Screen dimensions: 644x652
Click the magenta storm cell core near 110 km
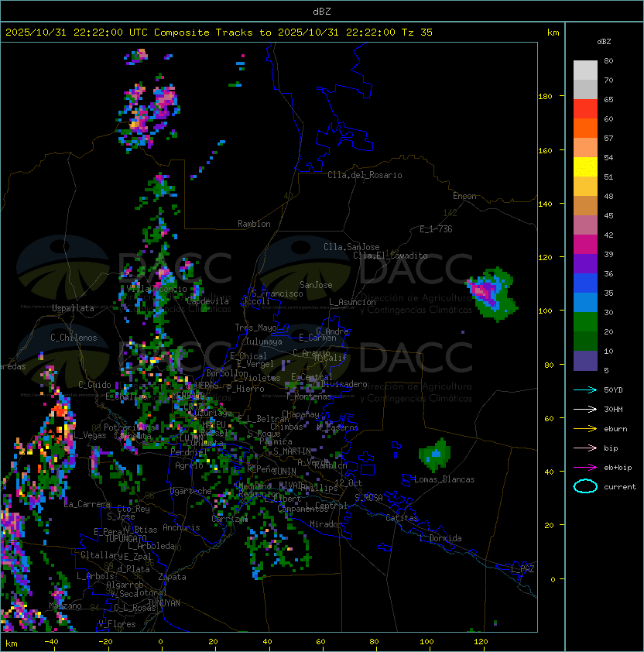tap(481, 290)
